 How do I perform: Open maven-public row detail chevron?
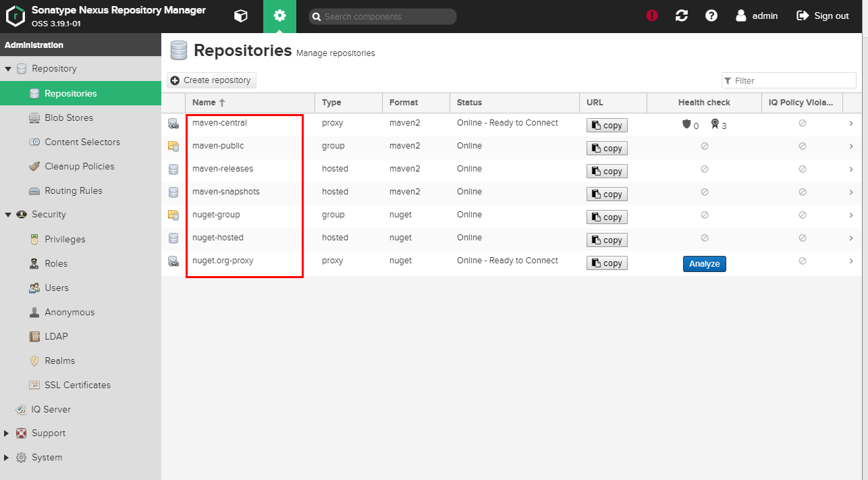(x=851, y=146)
